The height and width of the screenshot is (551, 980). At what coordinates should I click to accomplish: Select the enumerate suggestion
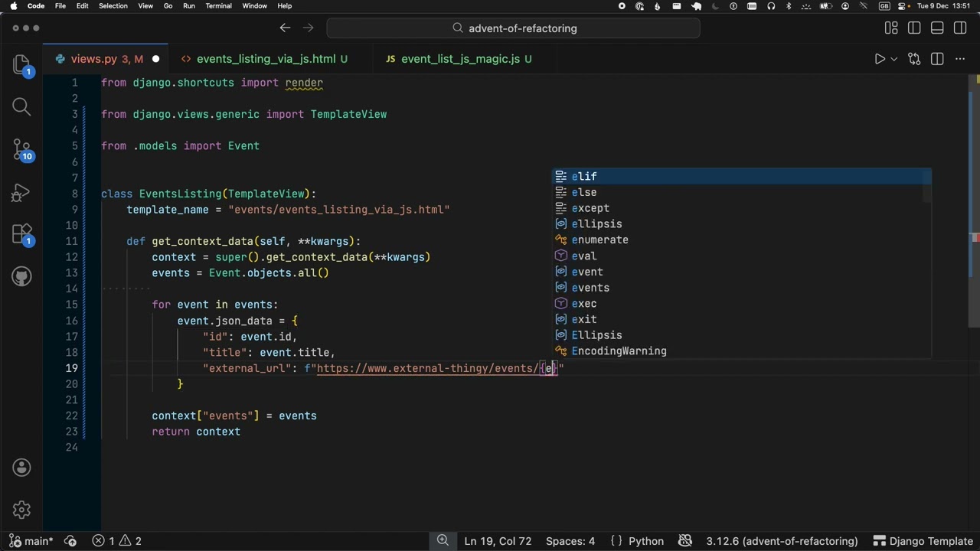click(742, 240)
